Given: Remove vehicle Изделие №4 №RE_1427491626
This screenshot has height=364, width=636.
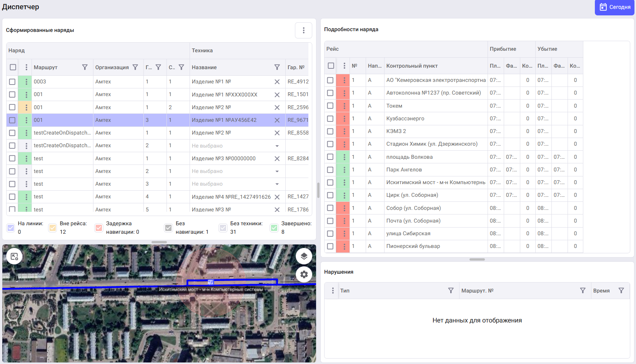Looking at the screenshot, I should [277, 197].
